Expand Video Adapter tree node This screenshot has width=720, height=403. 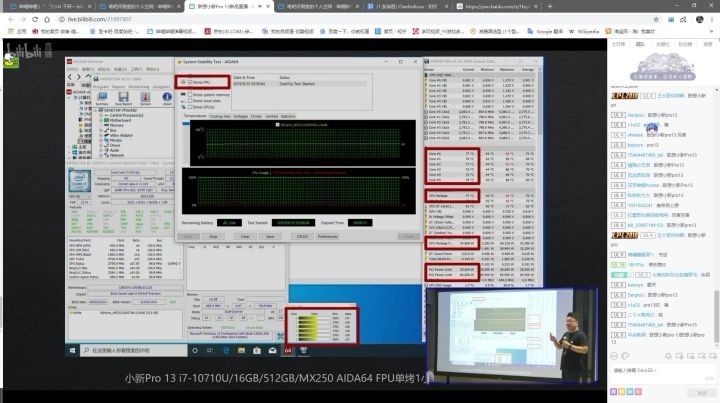tap(101, 135)
